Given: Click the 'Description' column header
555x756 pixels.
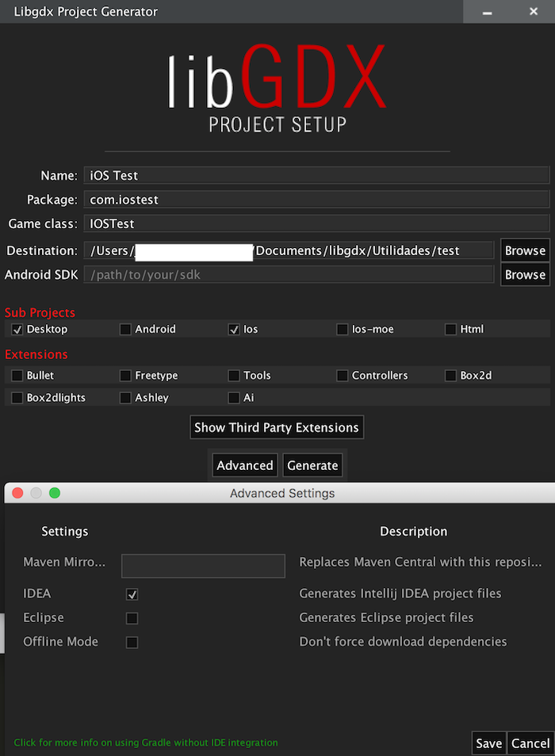Looking at the screenshot, I should 414,531.
